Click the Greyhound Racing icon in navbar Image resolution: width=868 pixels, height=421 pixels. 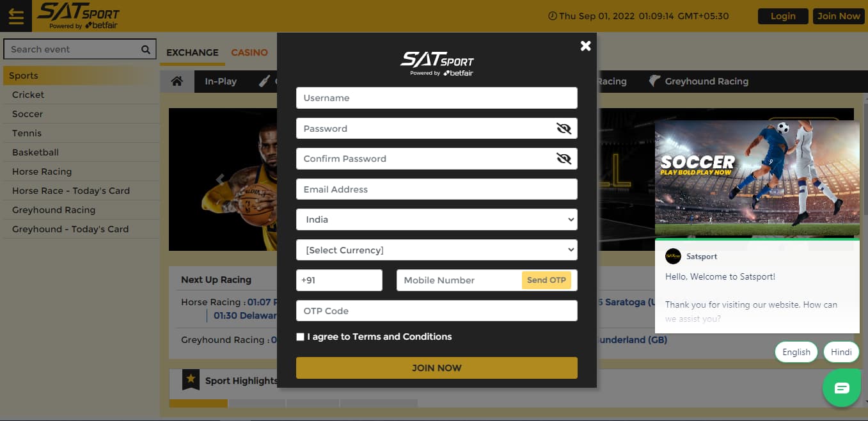point(654,81)
